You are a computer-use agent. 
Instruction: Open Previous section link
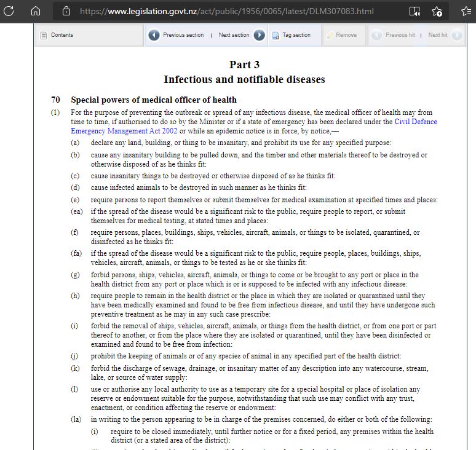(183, 35)
